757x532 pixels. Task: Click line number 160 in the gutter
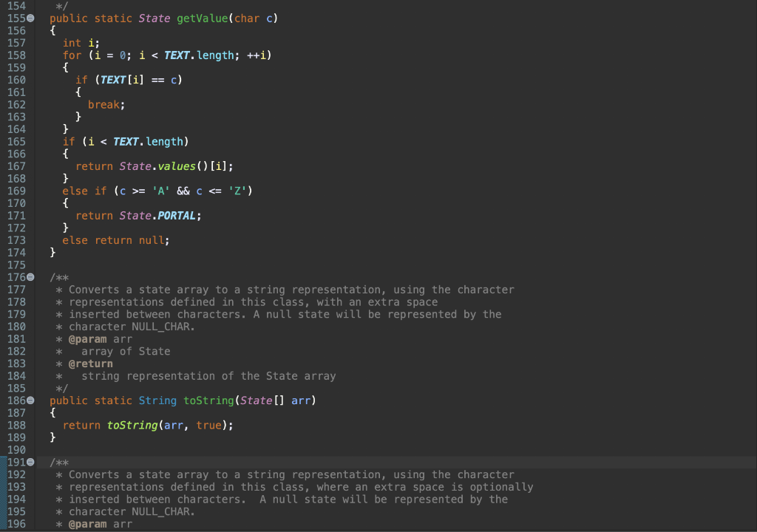point(16,80)
